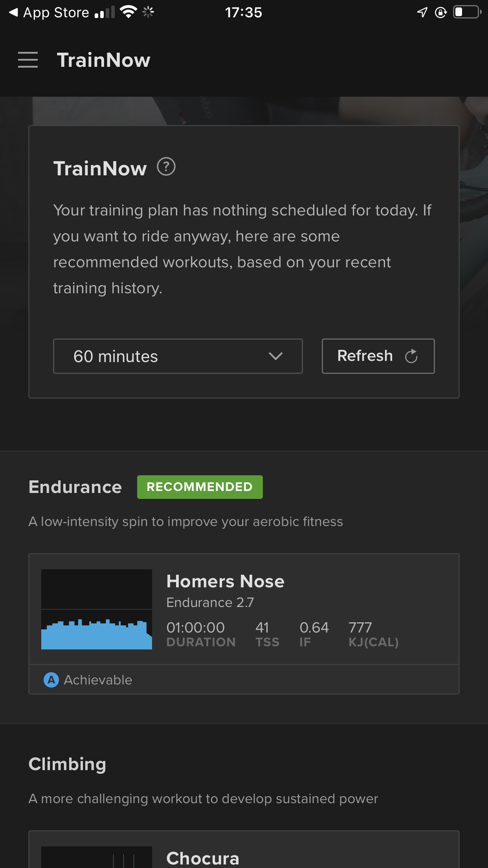Tap the back arrow to App Store

click(x=13, y=13)
